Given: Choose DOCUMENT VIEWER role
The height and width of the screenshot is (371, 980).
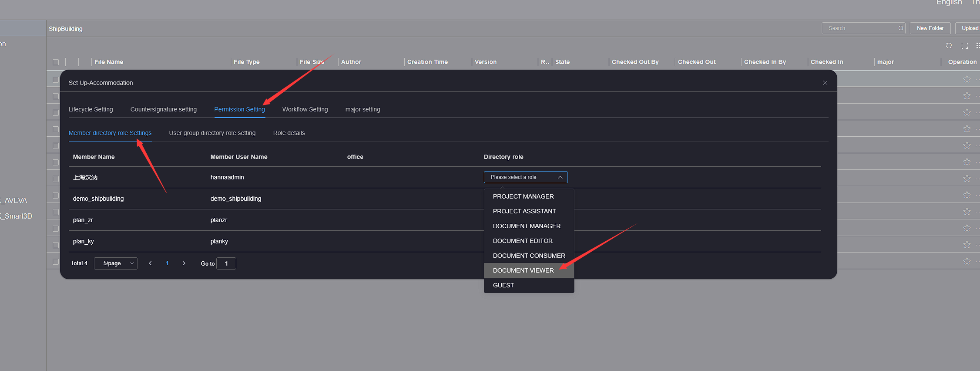Looking at the screenshot, I should [529, 270].
